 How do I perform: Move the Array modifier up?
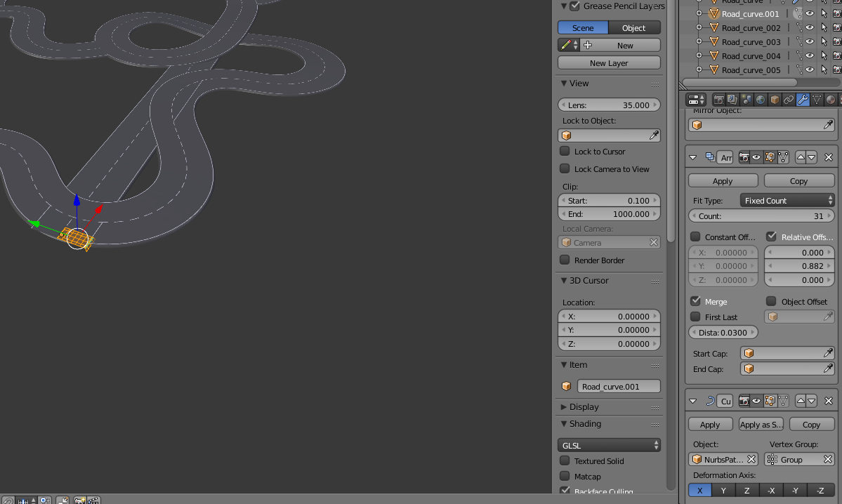click(801, 157)
